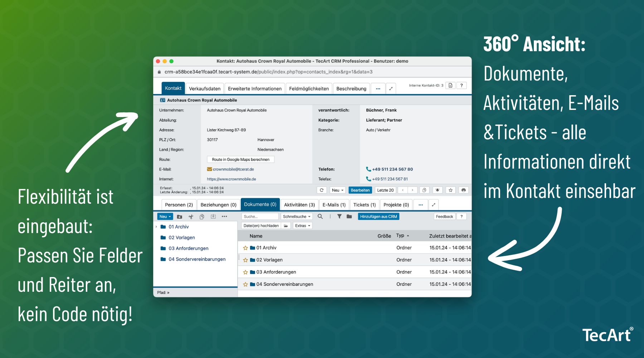Click the phone icon beside +49 511 234 567 80
The image size is (644, 358).
tap(368, 169)
